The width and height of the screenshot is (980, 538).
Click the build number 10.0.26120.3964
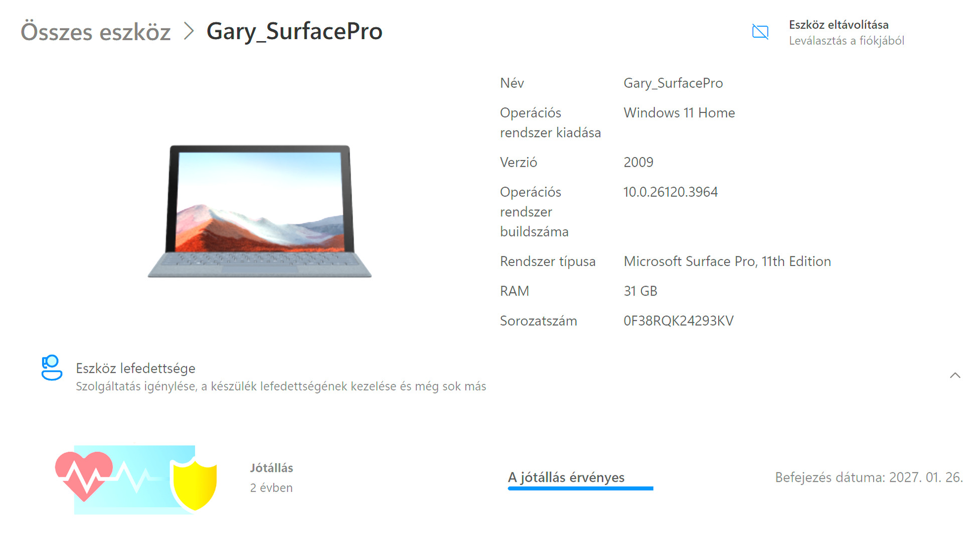[671, 192]
